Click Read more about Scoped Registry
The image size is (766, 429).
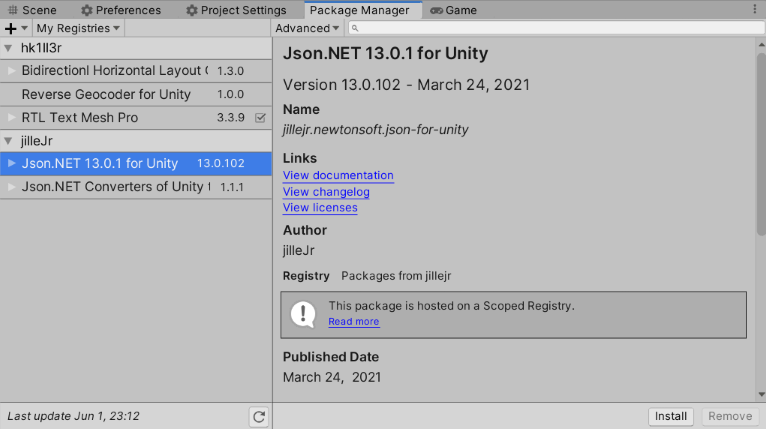point(354,322)
